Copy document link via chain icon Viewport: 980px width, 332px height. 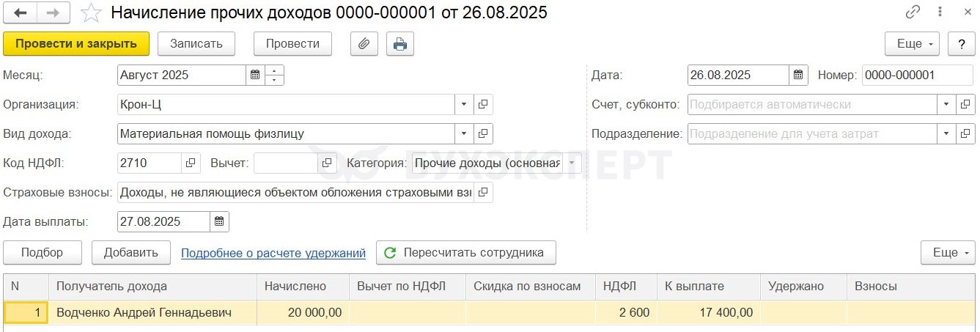tap(913, 12)
